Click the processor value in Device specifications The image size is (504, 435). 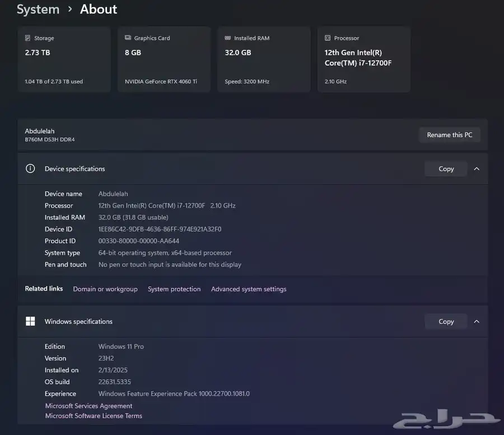167,205
